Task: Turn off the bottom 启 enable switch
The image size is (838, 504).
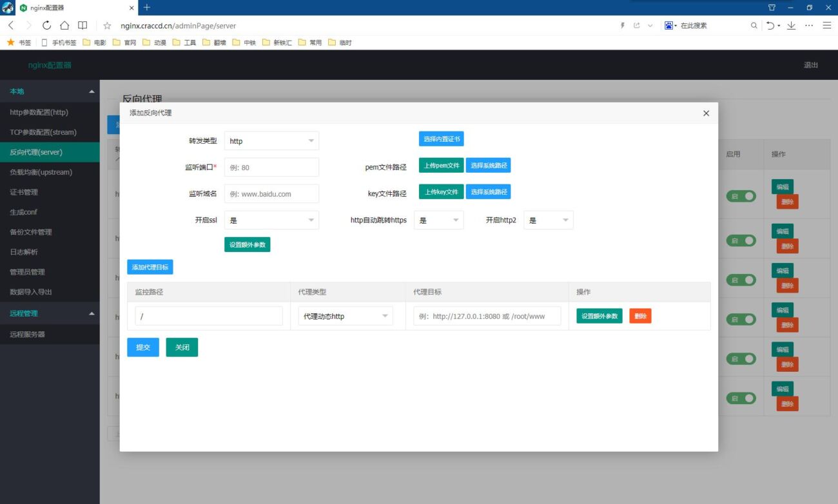Action: click(741, 398)
